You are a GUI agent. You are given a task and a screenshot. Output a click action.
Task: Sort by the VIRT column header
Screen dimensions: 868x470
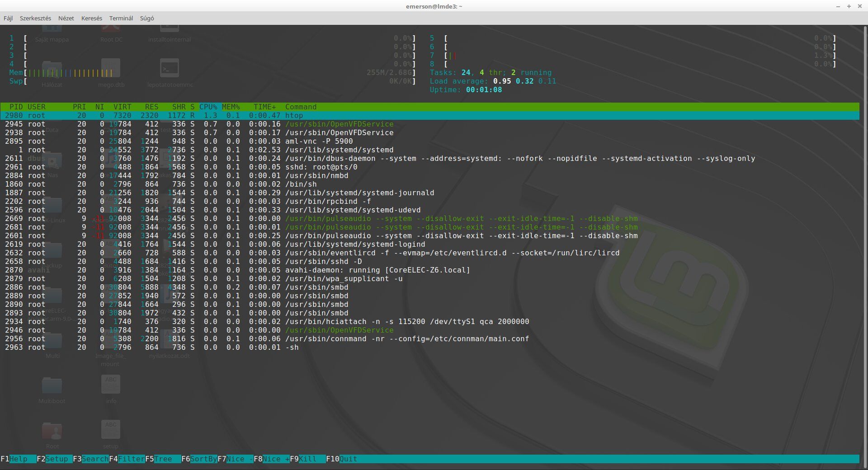pyautogui.click(x=122, y=107)
